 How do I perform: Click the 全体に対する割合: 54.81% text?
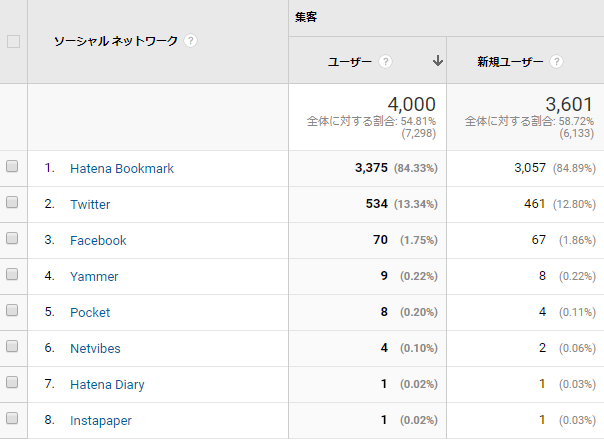[371, 121]
